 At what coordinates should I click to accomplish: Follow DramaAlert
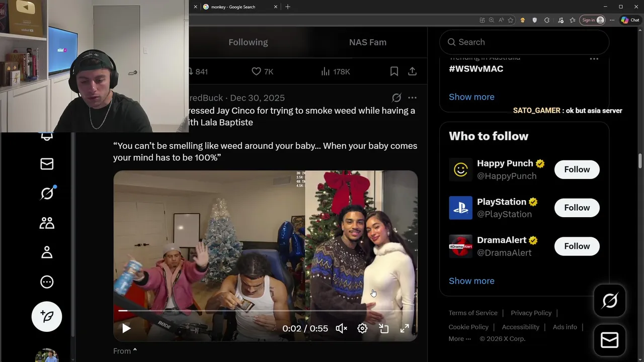point(577,246)
